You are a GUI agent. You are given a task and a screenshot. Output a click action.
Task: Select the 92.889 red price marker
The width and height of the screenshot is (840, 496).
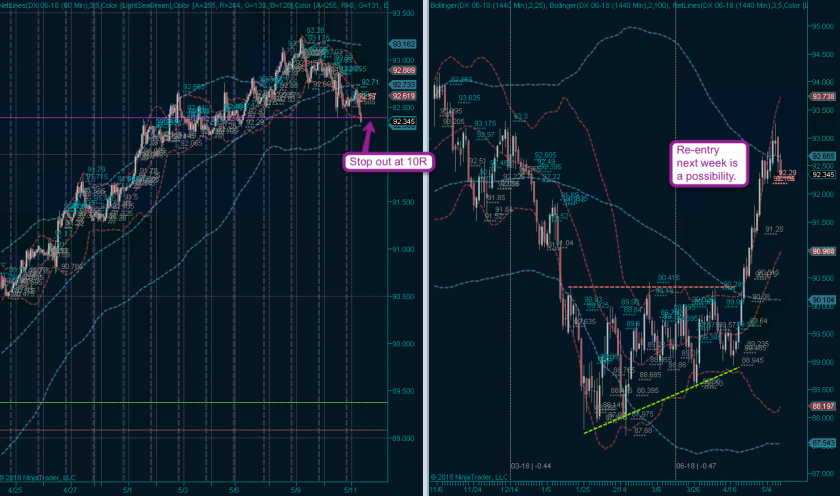(403, 70)
